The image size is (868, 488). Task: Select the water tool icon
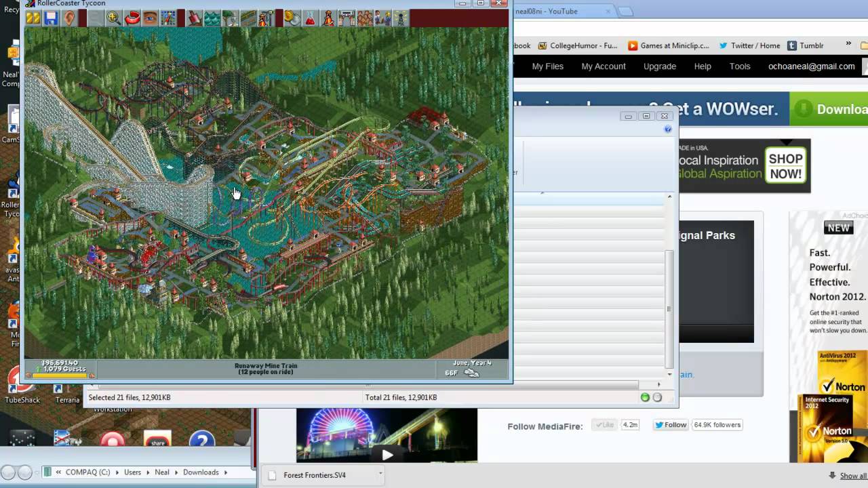[x=212, y=18]
